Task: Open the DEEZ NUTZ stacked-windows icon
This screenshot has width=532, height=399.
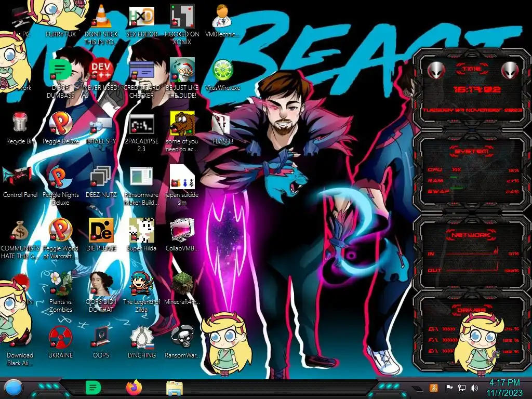Action: tap(100, 177)
